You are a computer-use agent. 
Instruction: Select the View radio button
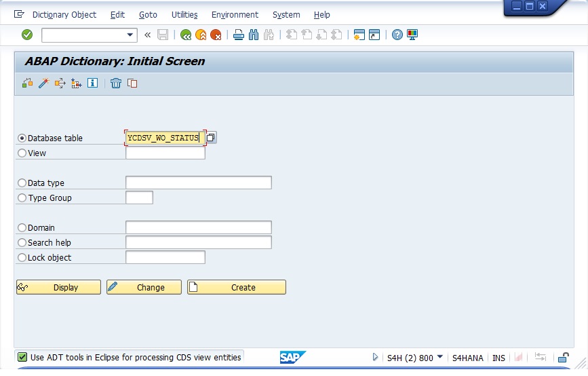[x=22, y=153]
